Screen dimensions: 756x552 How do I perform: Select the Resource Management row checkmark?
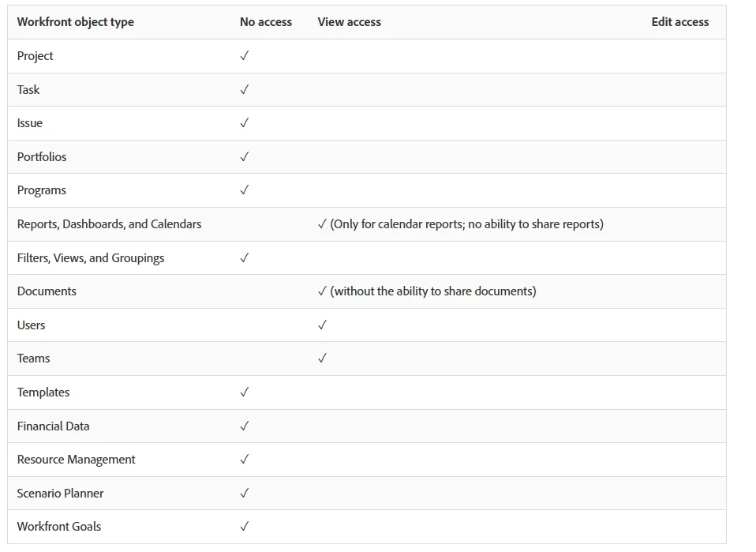pos(245,460)
